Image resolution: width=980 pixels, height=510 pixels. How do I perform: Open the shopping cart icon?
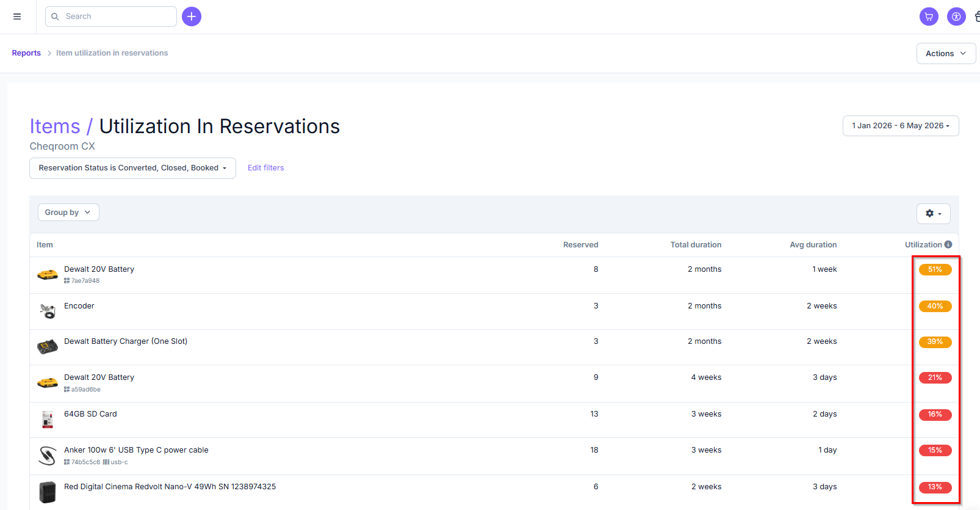coord(929,16)
